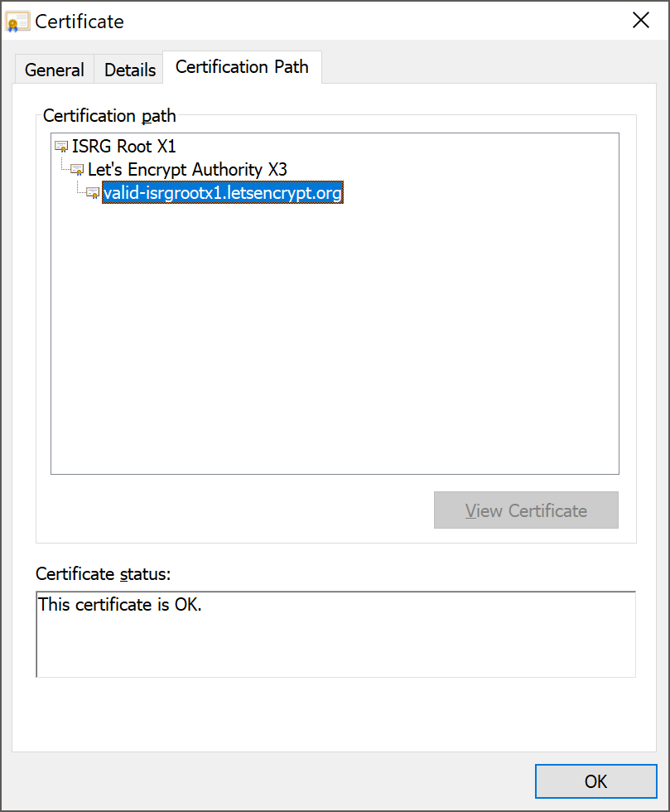Click the tree connector before valid-isrgrootx1.letsencrypt.org

(81, 187)
